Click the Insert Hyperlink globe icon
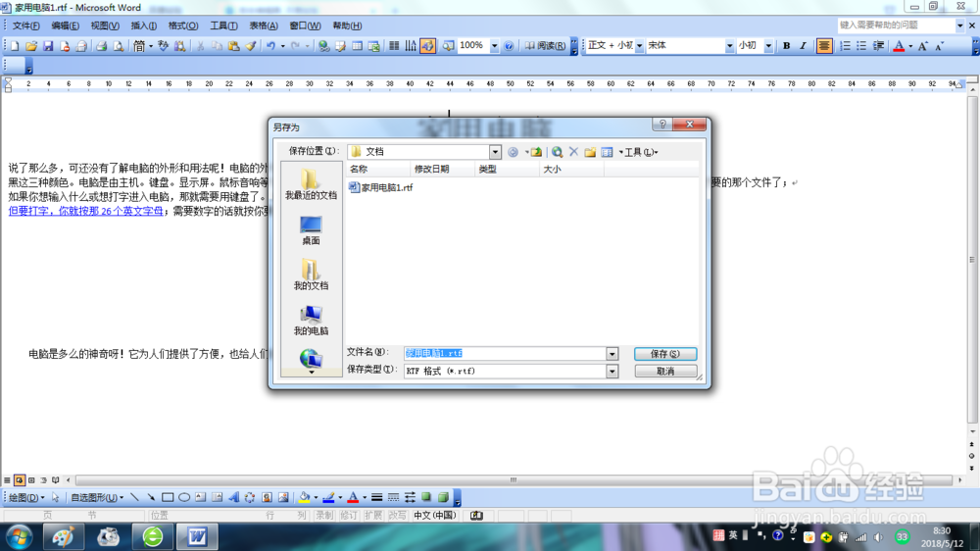Viewport: 980px width, 551px height. click(x=323, y=46)
